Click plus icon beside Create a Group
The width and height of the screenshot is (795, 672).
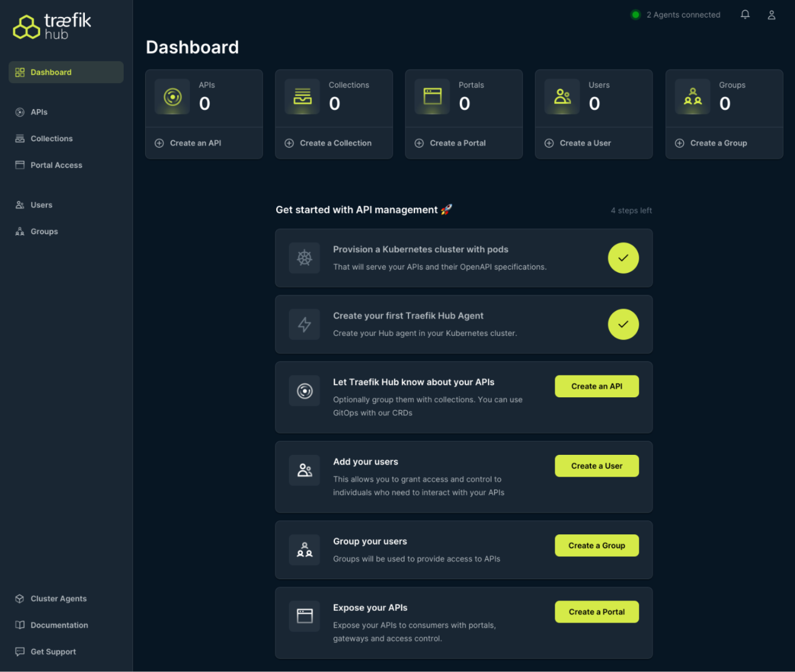point(679,143)
